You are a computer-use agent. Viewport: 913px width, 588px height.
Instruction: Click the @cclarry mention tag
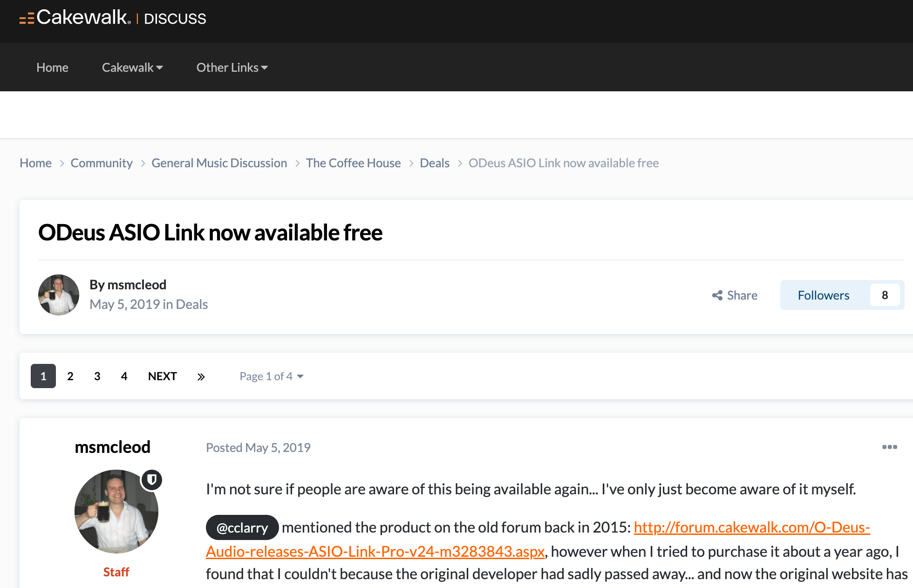pyautogui.click(x=242, y=527)
